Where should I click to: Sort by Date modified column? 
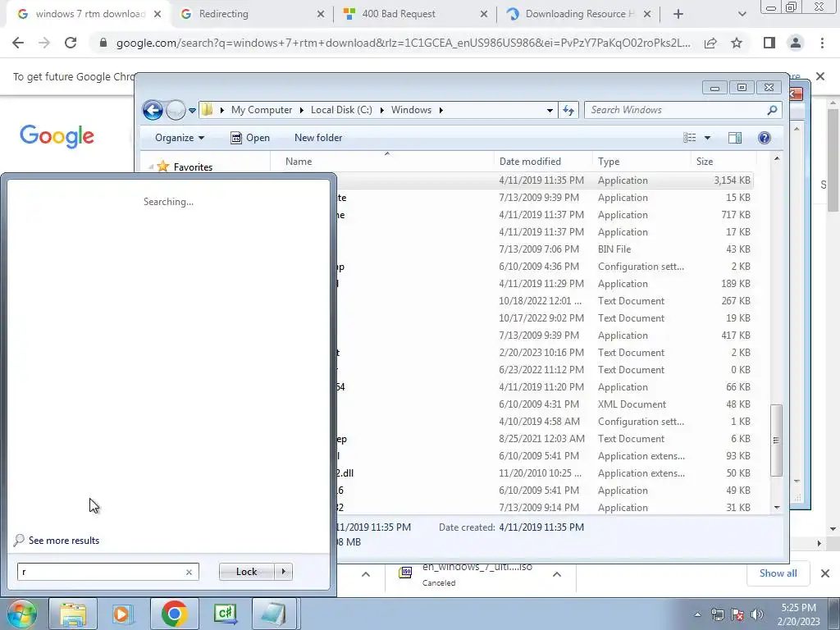(543, 162)
